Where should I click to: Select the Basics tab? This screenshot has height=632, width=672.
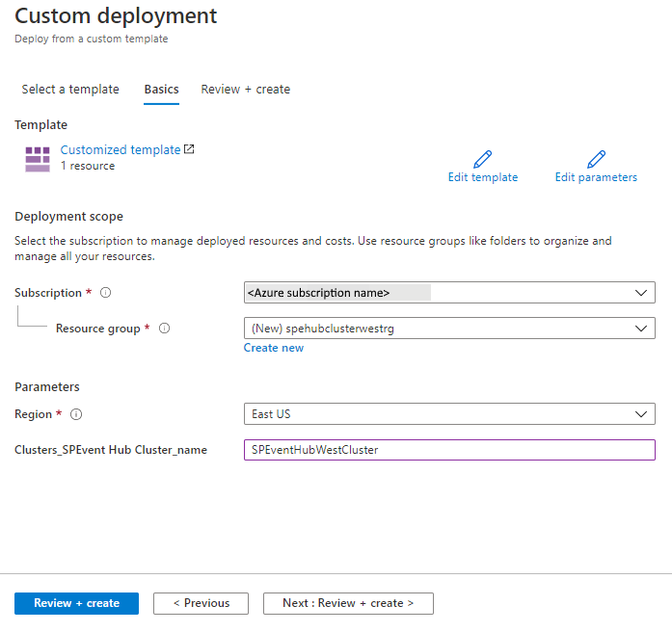[161, 90]
